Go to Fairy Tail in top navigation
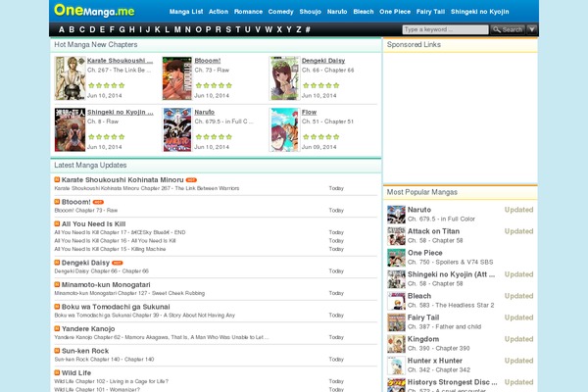This screenshot has width=588, height=392. pos(430,12)
